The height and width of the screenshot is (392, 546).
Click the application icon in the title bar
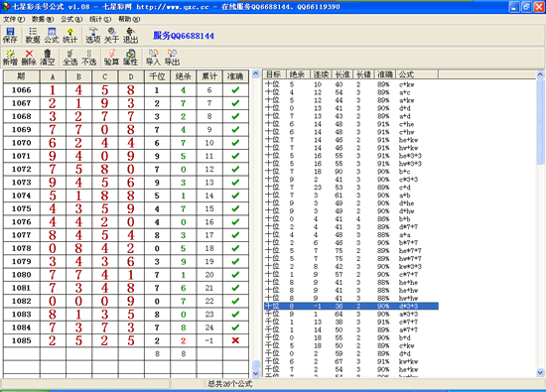(x=6, y=7)
